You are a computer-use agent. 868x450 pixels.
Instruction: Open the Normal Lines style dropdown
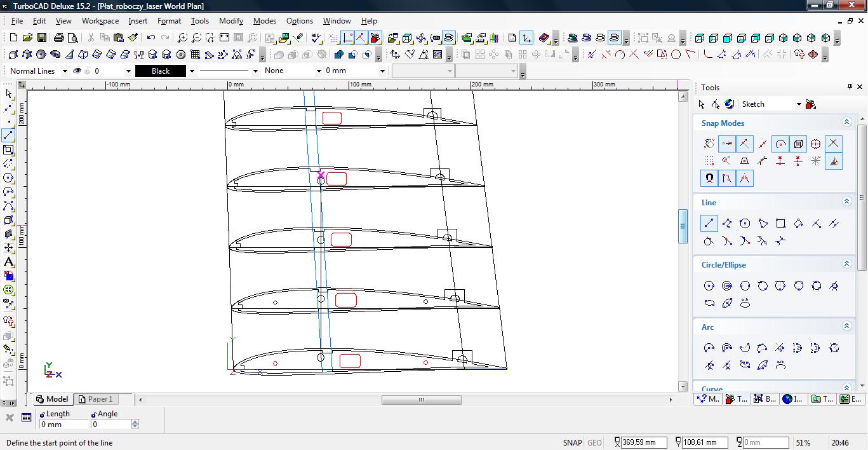point(65,71)
